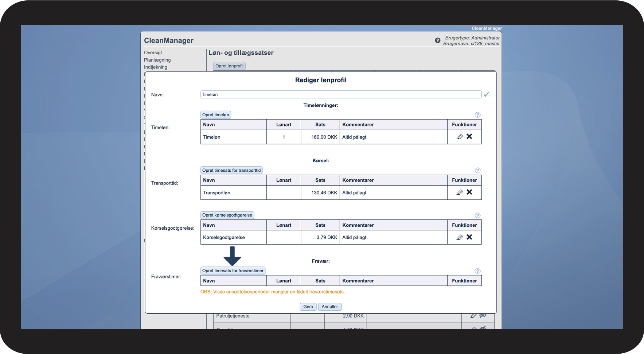This screenshot has width=644, height=354.
Task: Open the Planlægning menu item
Action: coord(157,60)
